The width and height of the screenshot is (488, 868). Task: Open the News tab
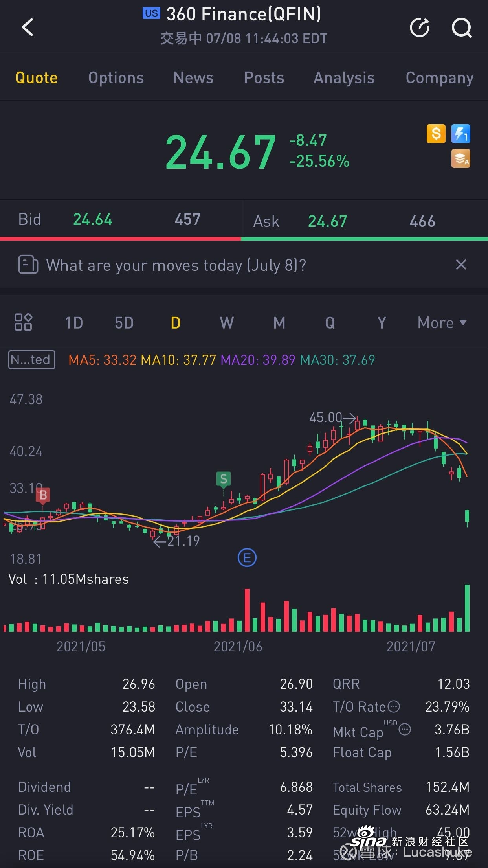pyautogui.click(x=193, y=78)
